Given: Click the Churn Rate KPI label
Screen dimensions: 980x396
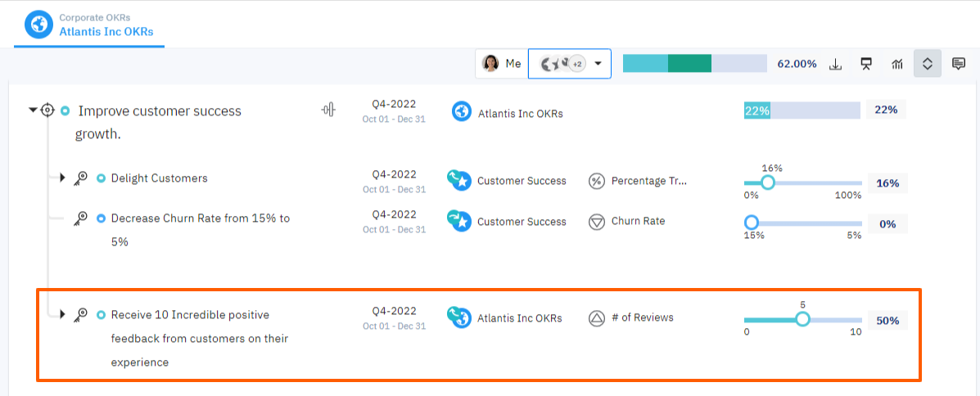Looking at the screenshot, I should pos(638,221).
